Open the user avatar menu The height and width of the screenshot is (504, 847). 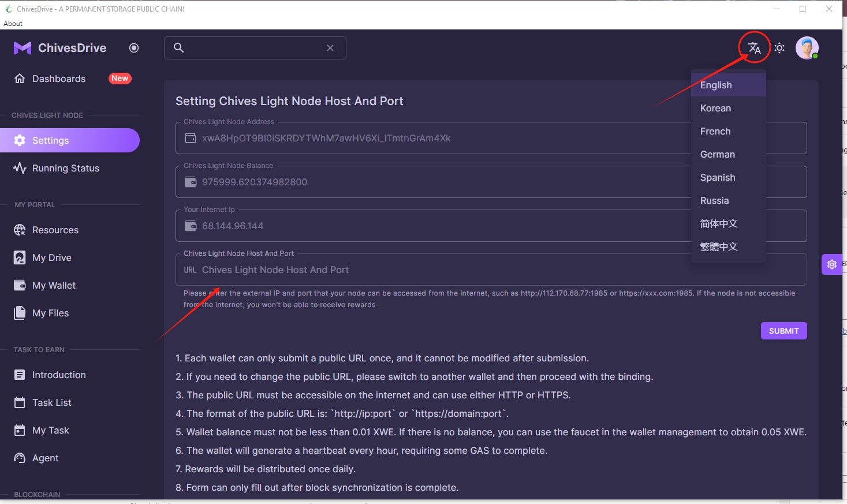tap(807, 48)
